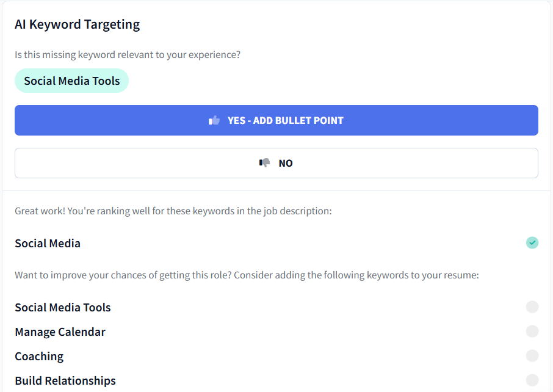Viewport: 553px width, 392px height.
Task: Select the gray circle beside Social Media Tools
Action: pyautogui.click(x=532, y=307)
